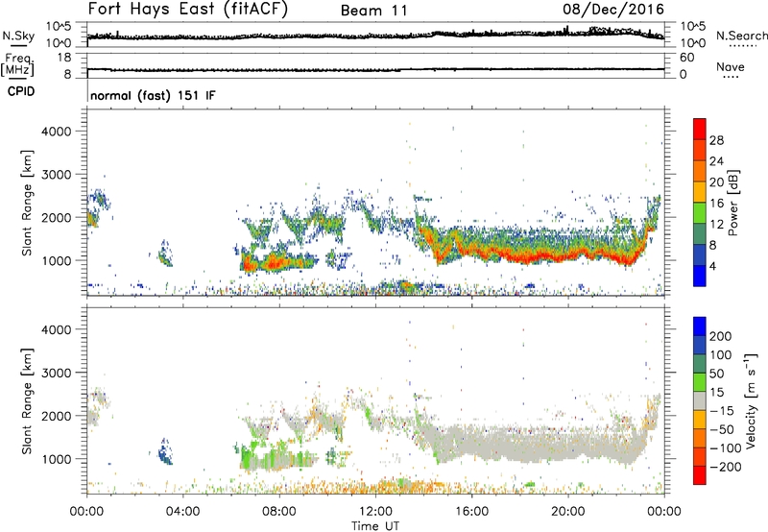Click the 1000 km tick of the power panel
The height and width of the screenshot is (532, 768).
pos(56,260)
